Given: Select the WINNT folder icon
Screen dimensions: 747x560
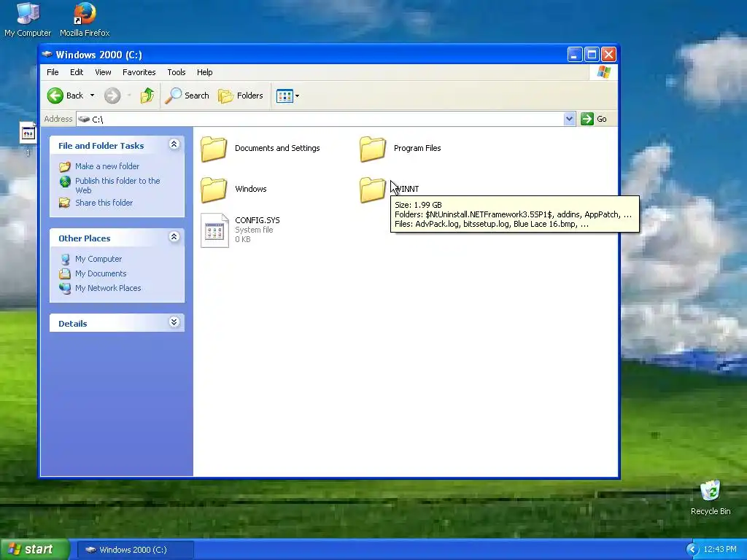Looking at the screenshot, I should [x=373, y=190].
